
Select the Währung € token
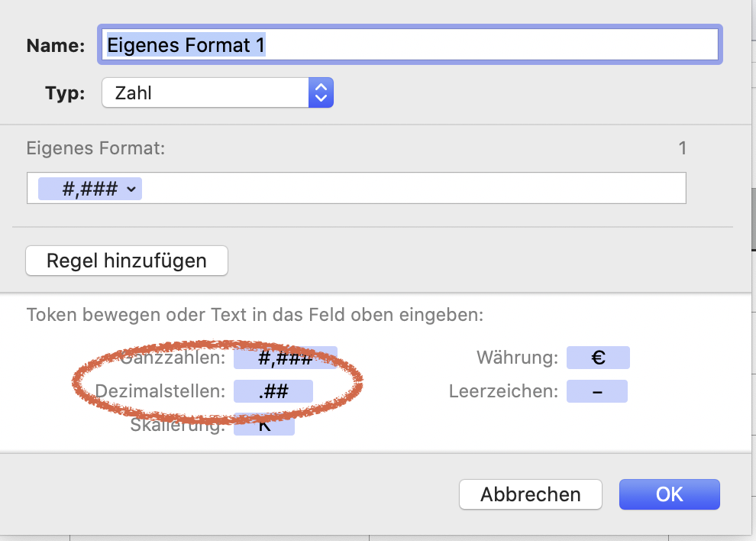(x=598, y=358)
